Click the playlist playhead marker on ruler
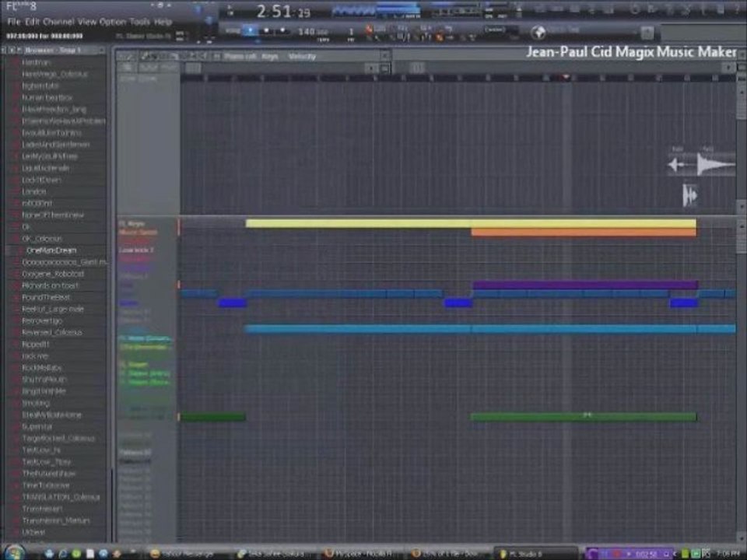Viewport: 747px width, 560px height. click(566, 77)
